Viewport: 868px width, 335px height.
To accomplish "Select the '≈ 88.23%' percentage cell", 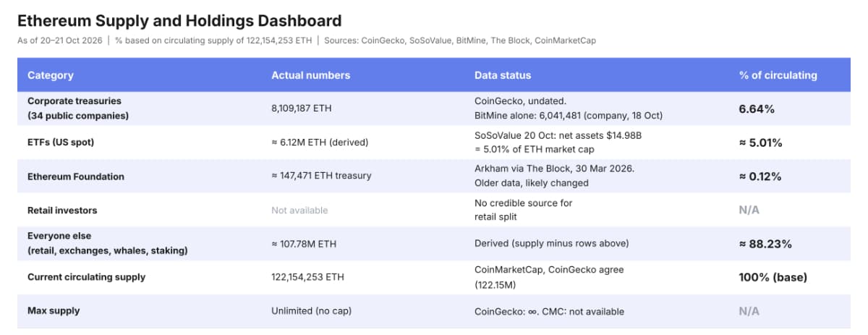I will 765,244.
